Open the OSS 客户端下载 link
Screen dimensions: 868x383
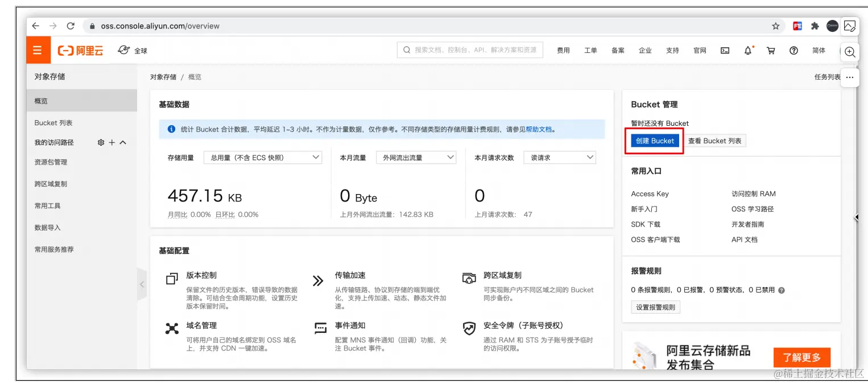[655, 240]
